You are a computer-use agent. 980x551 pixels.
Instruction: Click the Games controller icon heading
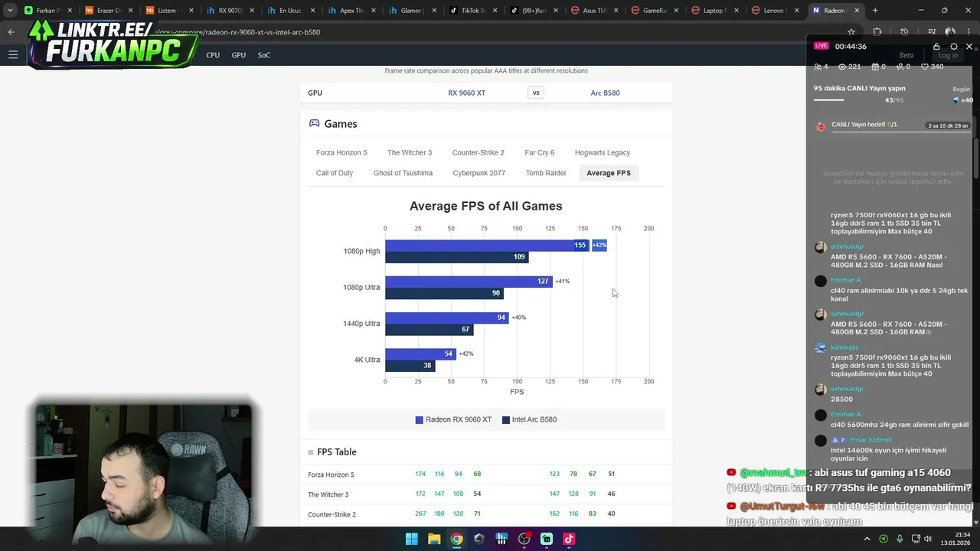point(314,123)
